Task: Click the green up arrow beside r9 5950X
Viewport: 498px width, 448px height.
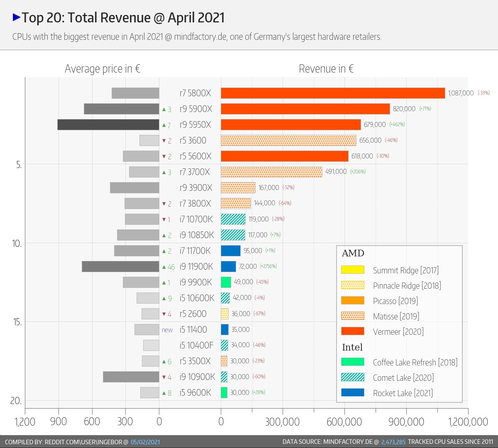Action: 164,125
